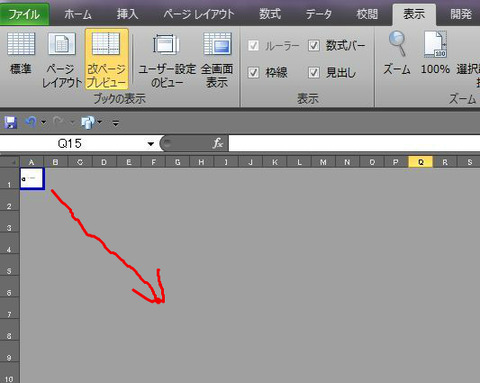480x383 pixels.
Task: Toggle the Headings (見出し) checkbox
Action: [x=314, y=72]
